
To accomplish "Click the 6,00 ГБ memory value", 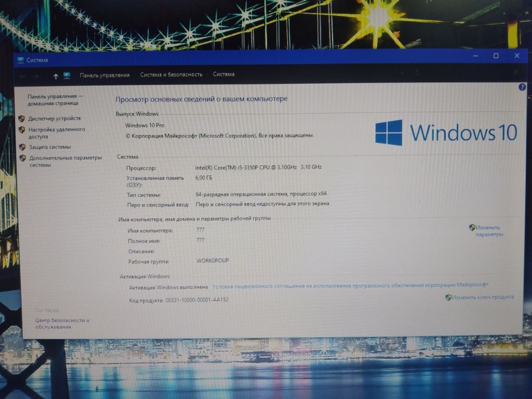I will click(204, 177).
